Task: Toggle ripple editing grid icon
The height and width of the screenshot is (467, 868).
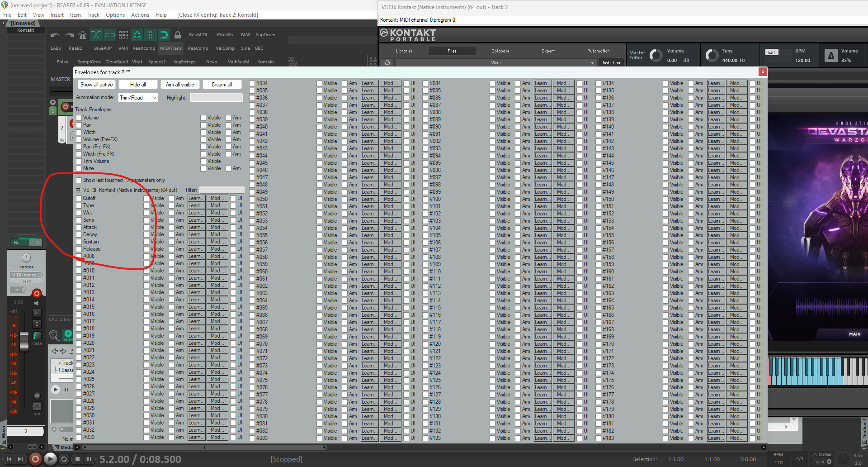Action: tap(123, 35)
